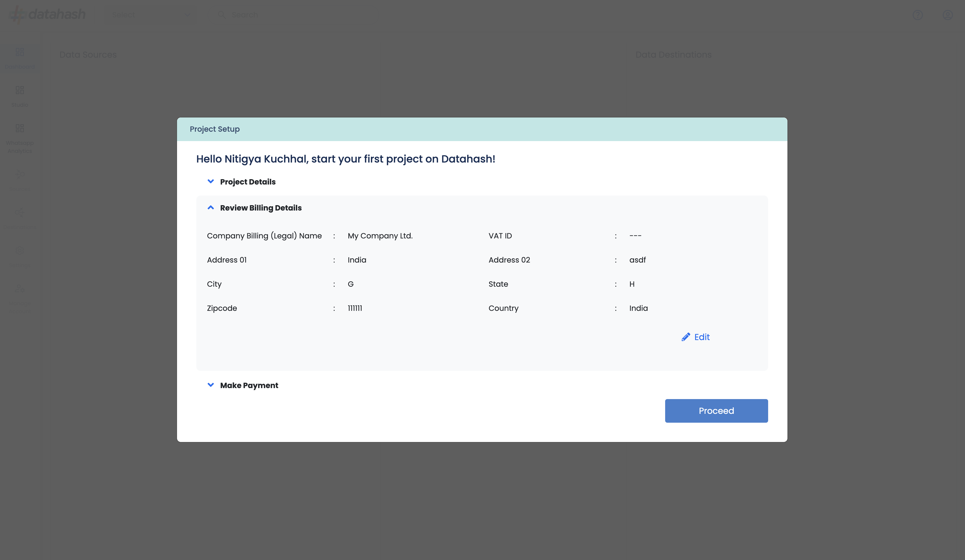This screenshot has width=965, height=560.
Task: Click the Zipcode value 111111
Action: [355, 308]
